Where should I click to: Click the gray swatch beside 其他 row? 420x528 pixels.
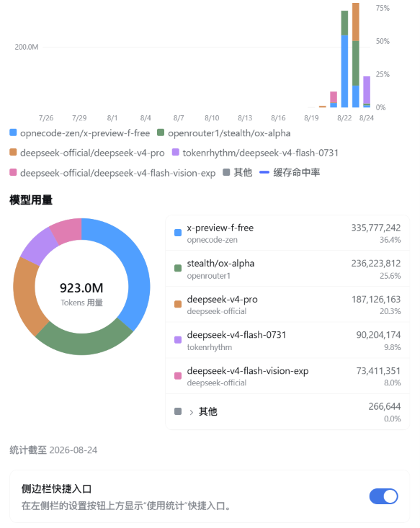[x=178, y=411]
